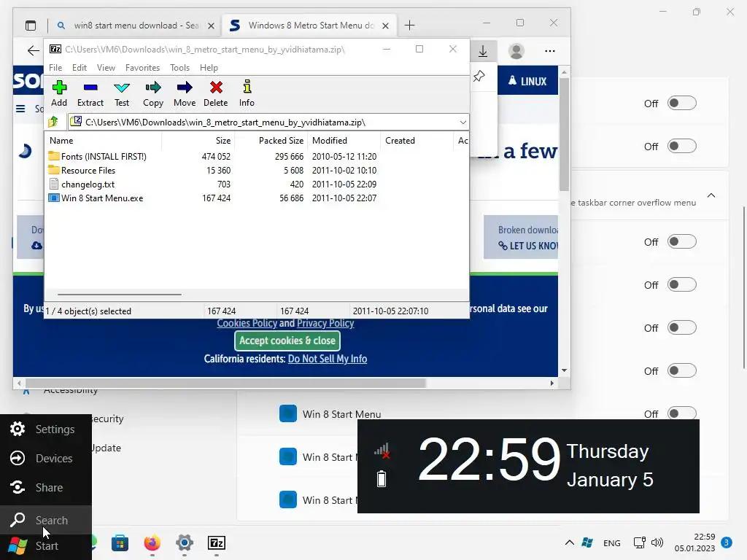Click the browser vertical scrollbar thumb
The image size is (747, 560).
(564, 133)
